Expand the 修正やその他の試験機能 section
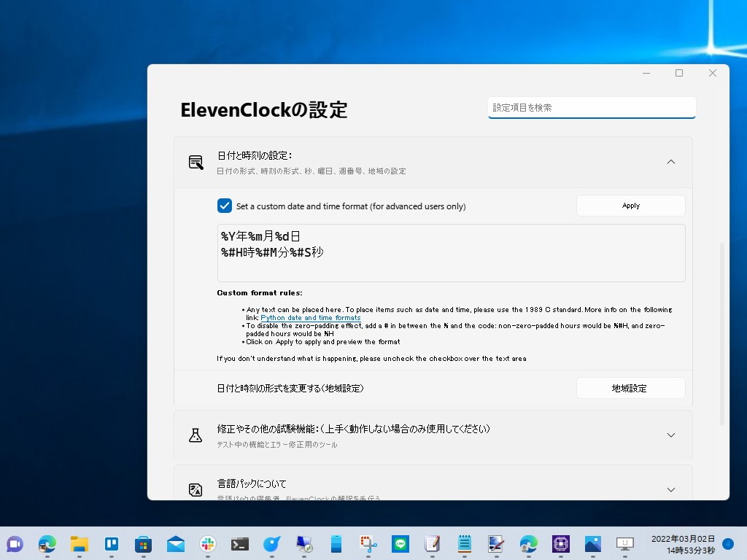This screenshot has width=747, height=560. pyautogui.click(x=670, y=435)
